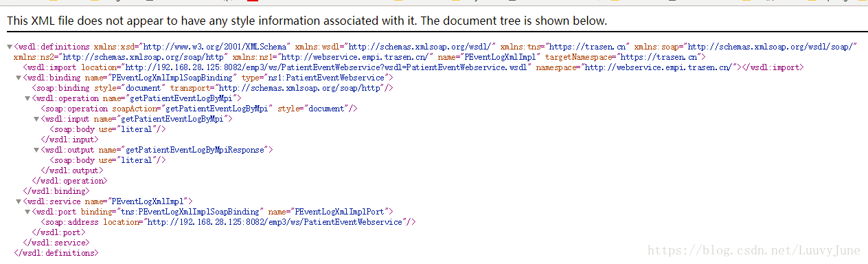868x264 pixels.
Task: Click the wsdl:import location line
Action: [x=413, y=68]
